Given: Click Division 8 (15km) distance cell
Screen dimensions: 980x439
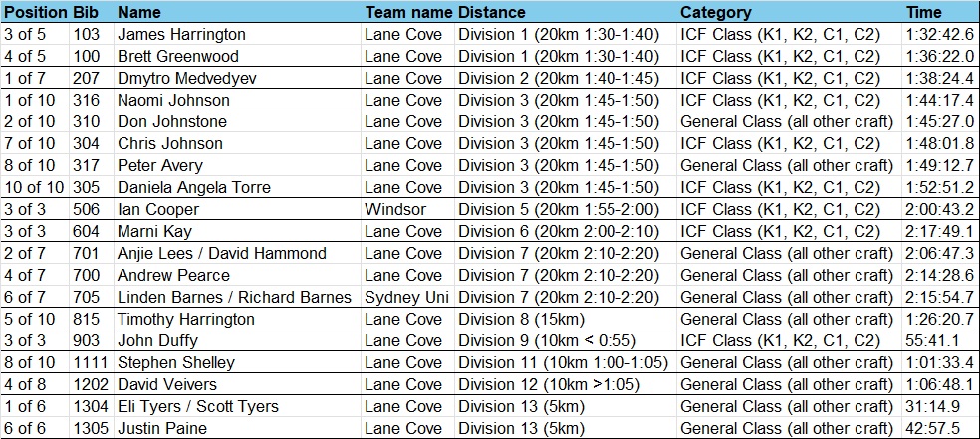Looking at the screenshot, I should click(566, 320).
